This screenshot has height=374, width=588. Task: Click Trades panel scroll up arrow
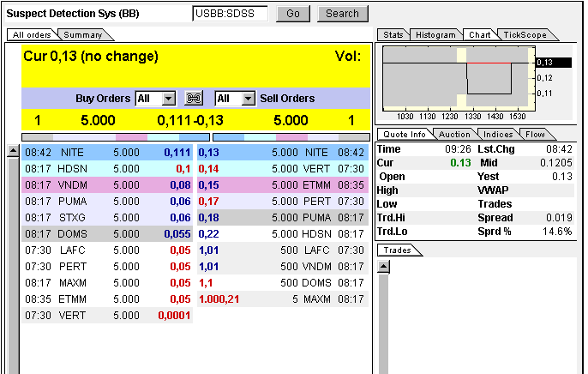pos(384,267)
